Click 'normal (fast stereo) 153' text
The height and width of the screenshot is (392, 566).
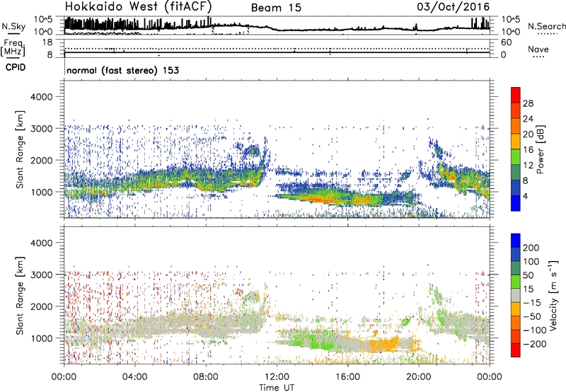[122, 70]
